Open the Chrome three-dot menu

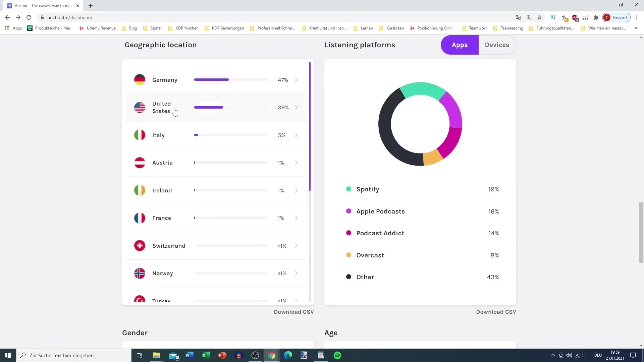point(637,17)
